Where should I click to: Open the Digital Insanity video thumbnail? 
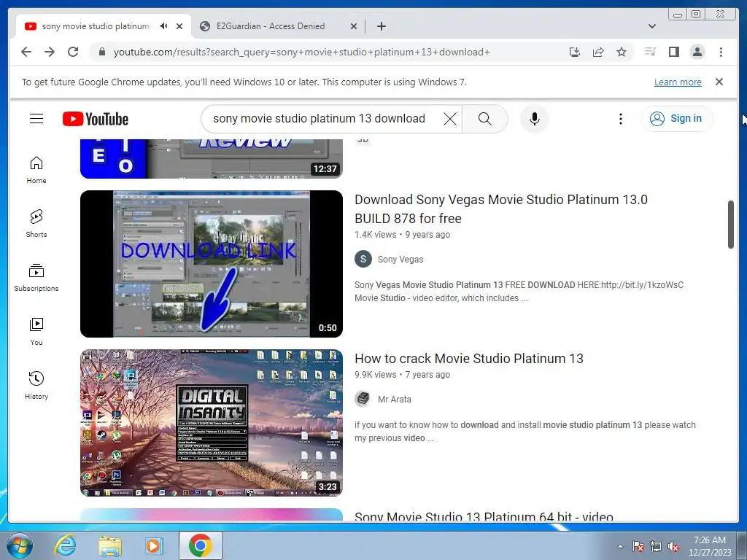point(211,423)
